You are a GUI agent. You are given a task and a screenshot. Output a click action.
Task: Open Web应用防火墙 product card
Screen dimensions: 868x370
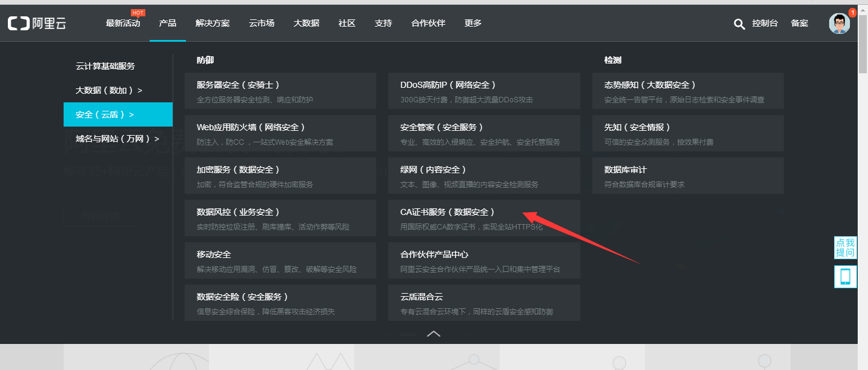pos(280,133)
